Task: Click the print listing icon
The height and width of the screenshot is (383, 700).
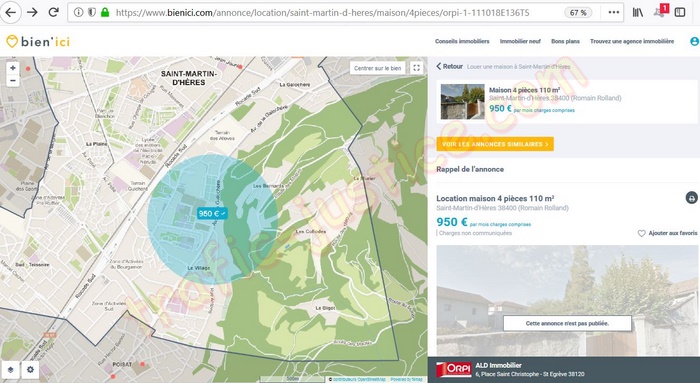Action: coord(692,198)
